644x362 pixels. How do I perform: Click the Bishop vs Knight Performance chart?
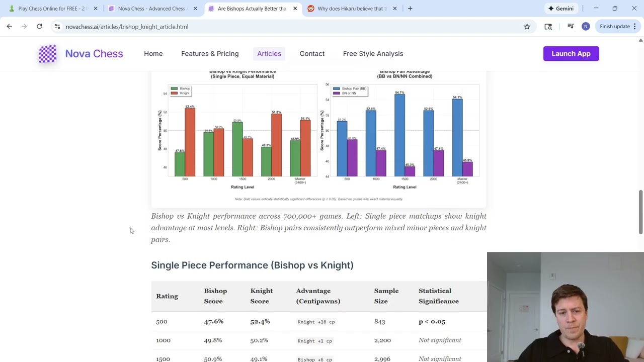coord(238,130)
